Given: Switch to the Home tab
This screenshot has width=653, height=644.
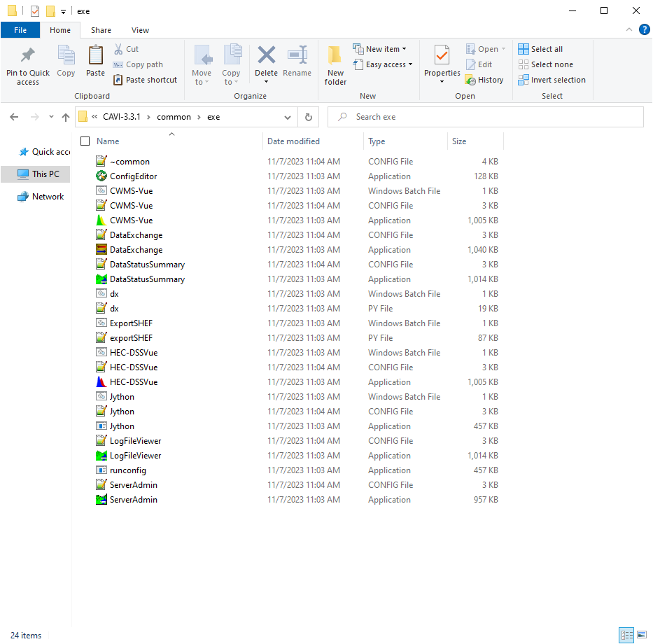Looking at the screenshot, I should click(60, 30).
